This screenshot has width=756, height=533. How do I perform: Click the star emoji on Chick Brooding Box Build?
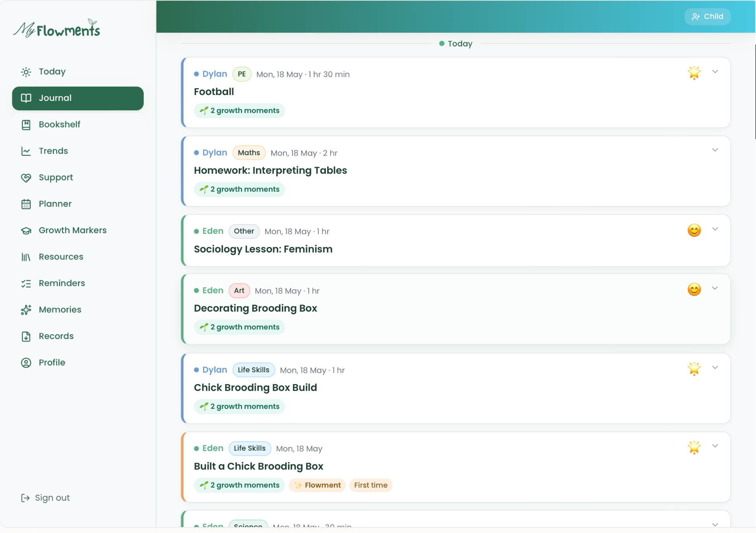click(x=694, y=369)
